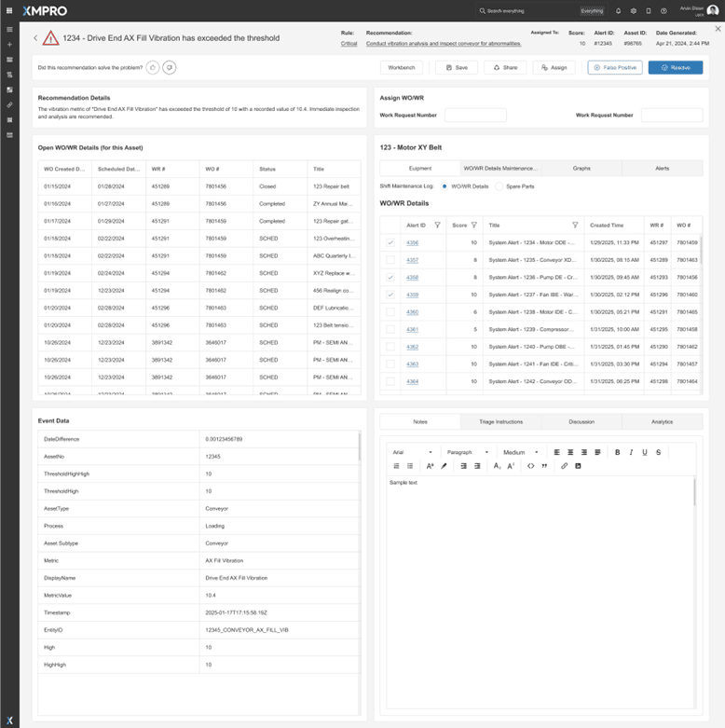Click the notes editor scrollbar

pos(695,491)
